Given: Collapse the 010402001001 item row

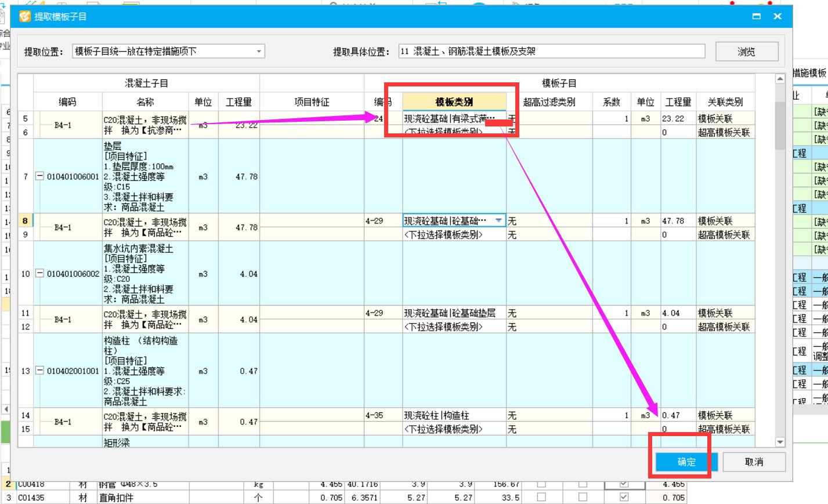Looking at the screenshot, I should pyautogui.click(x=39, y=371).
